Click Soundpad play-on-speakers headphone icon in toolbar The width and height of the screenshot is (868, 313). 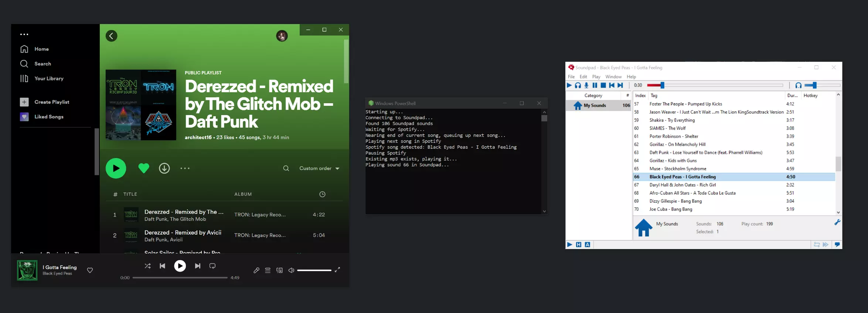(578, 85)
